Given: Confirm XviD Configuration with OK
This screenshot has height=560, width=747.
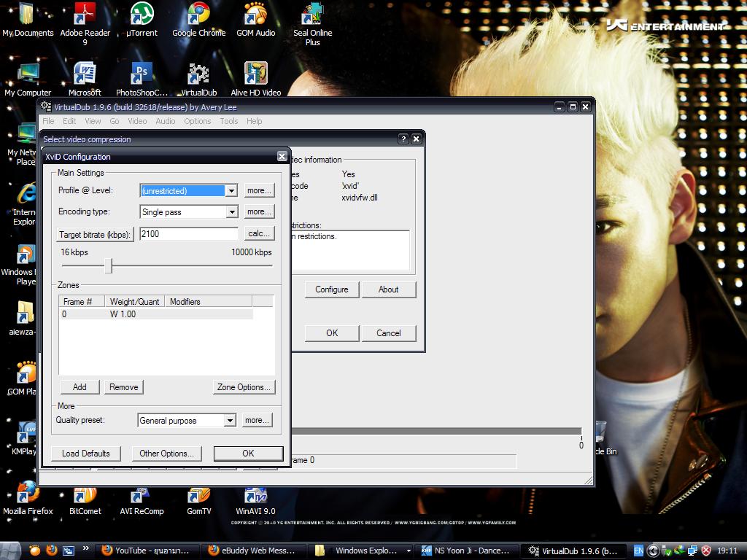Looking at the screenshot, I should point(248,454).
